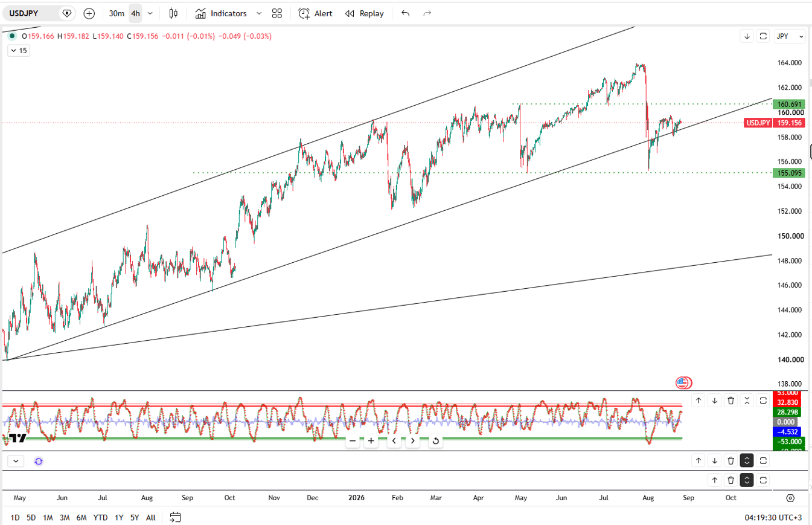Select the YTD date range
Image resolution: width=812 pixels, height=525 pixels.
click(101, 518)
